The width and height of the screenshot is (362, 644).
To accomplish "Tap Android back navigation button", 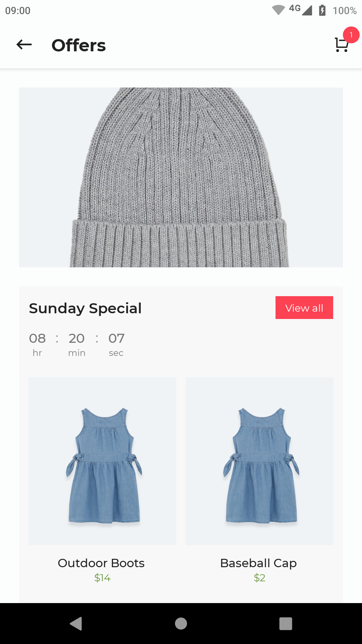I will pos(76,624).
